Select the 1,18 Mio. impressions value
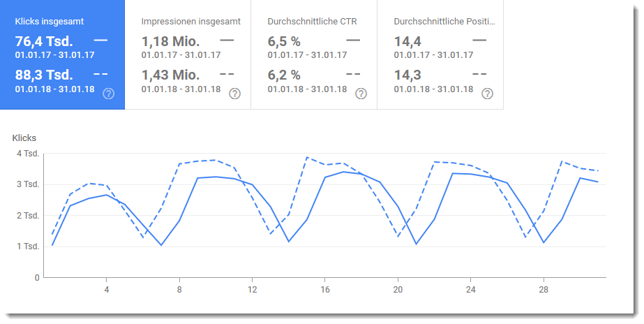The image size is (644, 324). tap(170, 41)
